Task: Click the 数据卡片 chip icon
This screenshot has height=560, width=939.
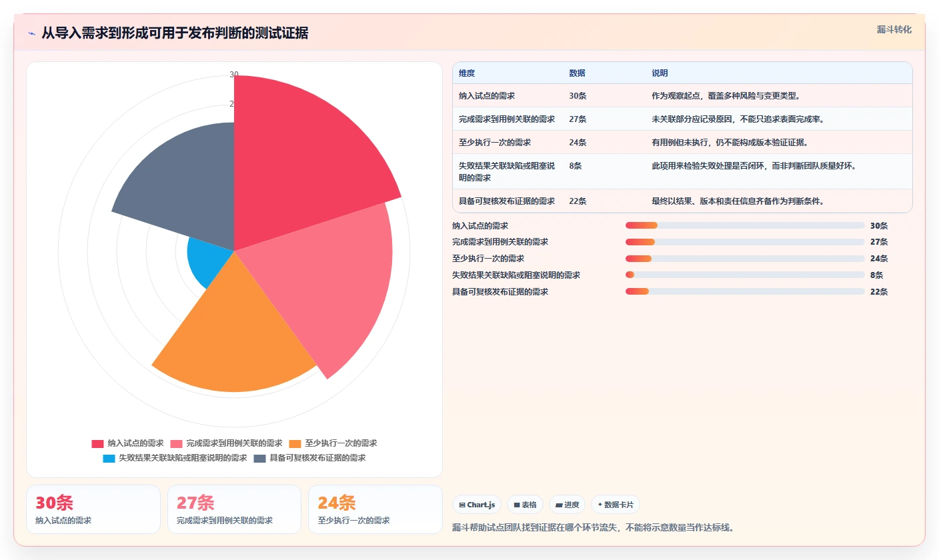Action: click(600, 505)
